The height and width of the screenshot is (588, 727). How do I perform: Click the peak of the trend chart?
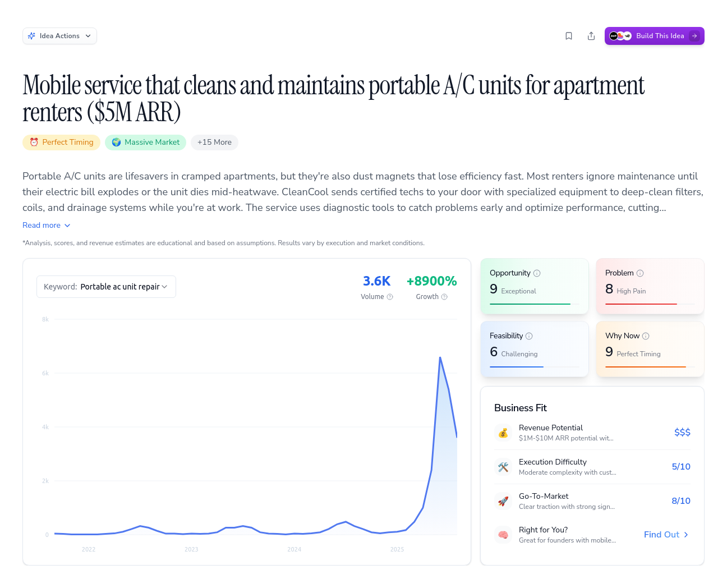[x=440, y=357]
